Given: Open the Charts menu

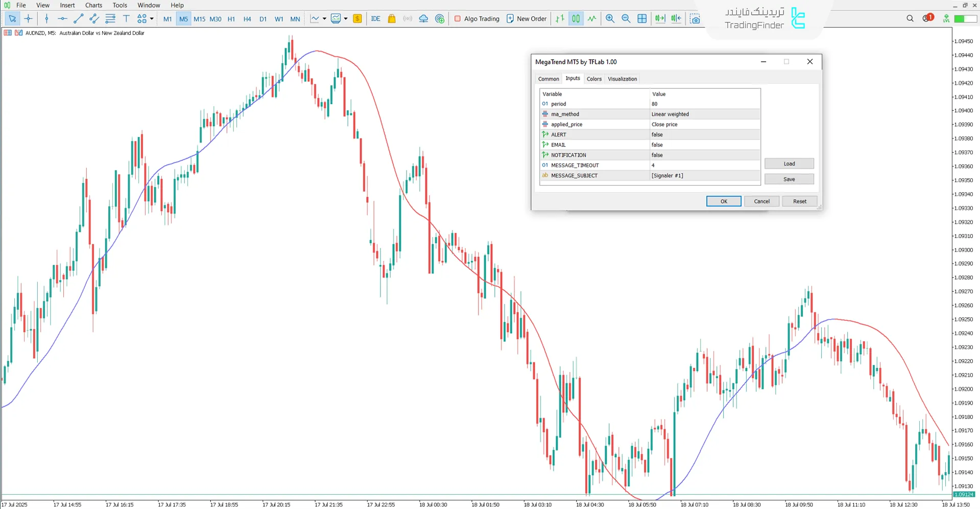Looking at the screenshot, I should click(93, 5).
